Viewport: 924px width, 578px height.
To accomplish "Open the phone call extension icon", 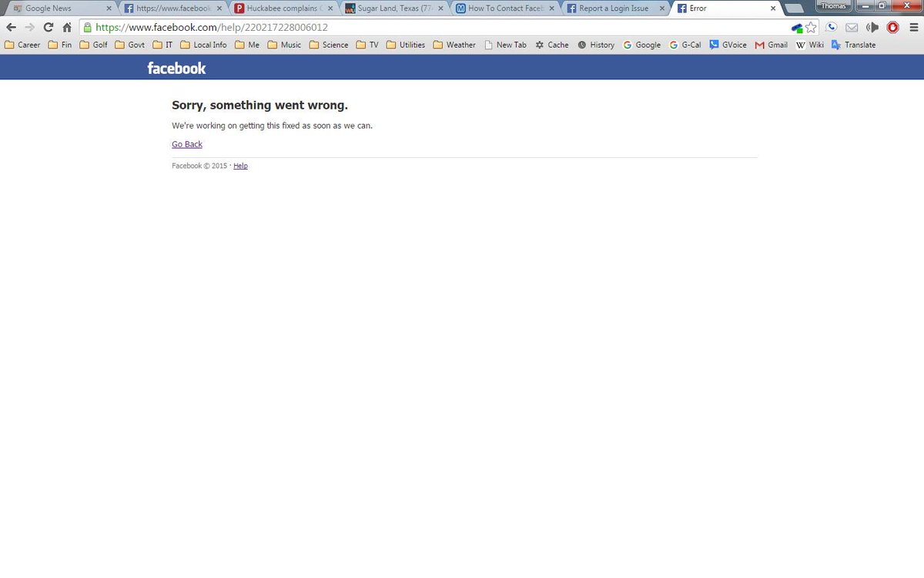I will click(832, 27).
